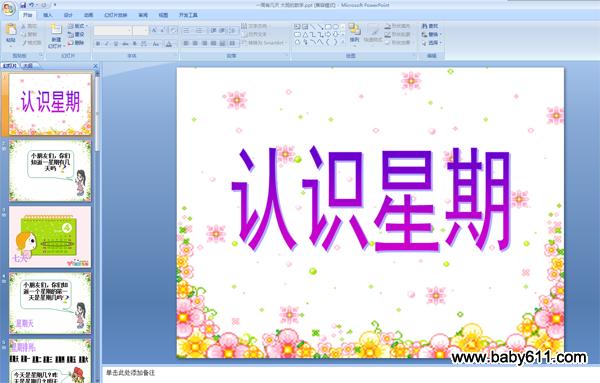Select slide 2 thumbnail with speech bubble

point(50,170)
